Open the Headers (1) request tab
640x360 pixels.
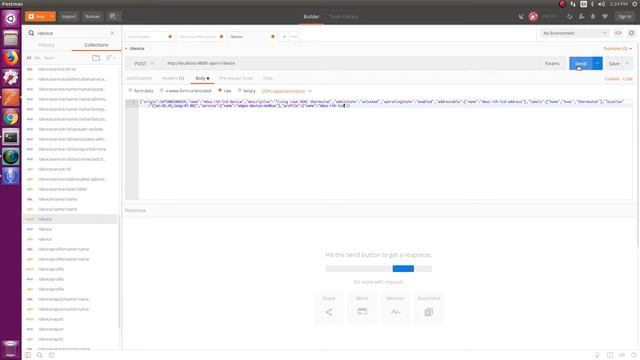(173, 78)
